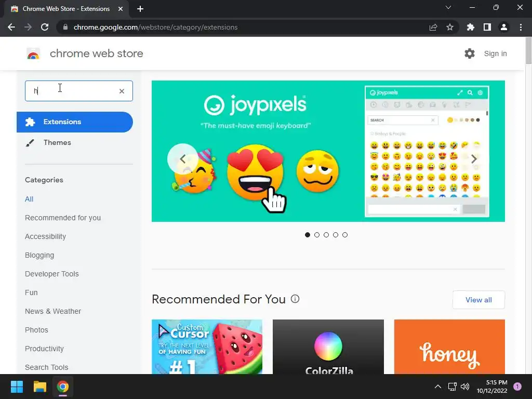Open the Search Tools category
This screenshot has height=399, width=532.
(46, 367)
